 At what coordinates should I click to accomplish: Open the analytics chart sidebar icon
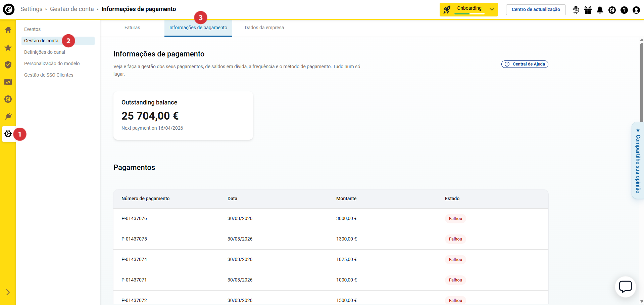8,82
